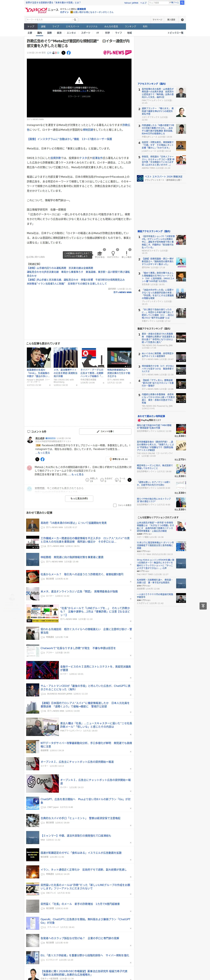This screenshot has height=980, width=210.
Task: Click the ウェブ検索 input at top
Action: tap(158, 3)
